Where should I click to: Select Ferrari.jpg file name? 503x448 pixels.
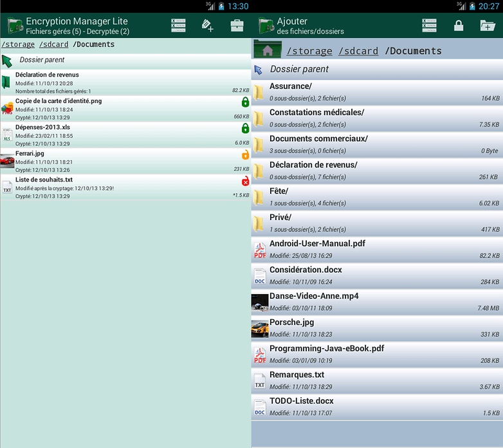coord(30,153)
